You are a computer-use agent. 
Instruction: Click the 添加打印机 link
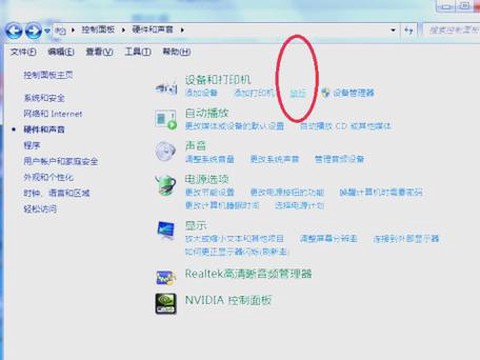click(254, 92)
